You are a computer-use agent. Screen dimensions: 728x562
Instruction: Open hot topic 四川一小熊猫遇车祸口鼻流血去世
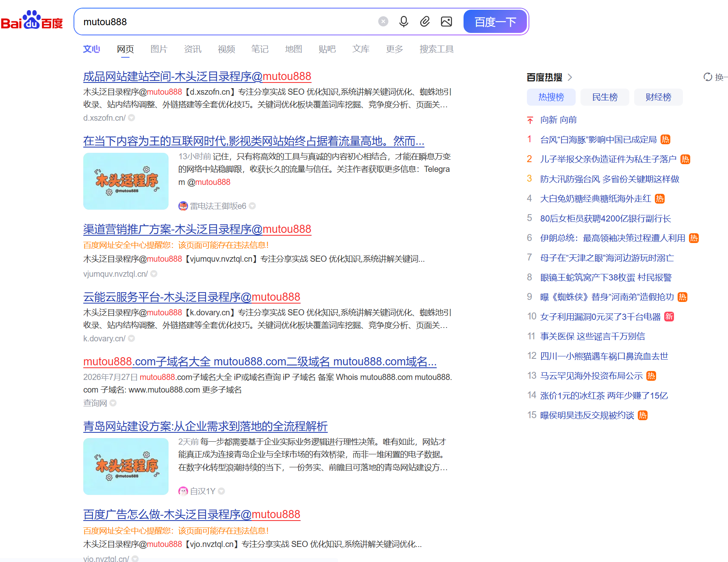(x=604, y=356)
